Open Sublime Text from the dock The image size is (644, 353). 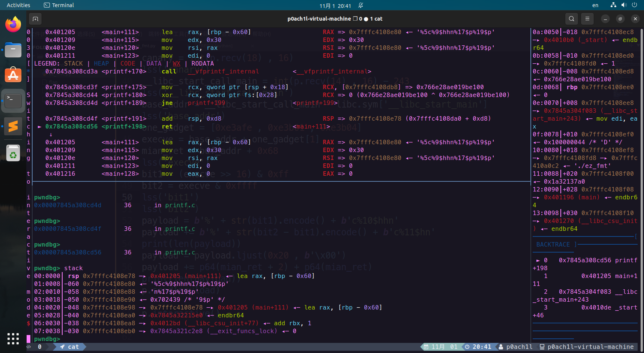pyautogui.click(x=13, y=126)
